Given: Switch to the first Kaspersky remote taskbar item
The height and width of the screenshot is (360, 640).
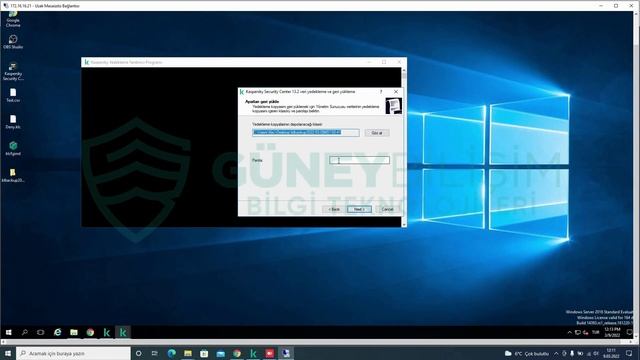Looking at the screenshot, I should [x=107, y=333].
